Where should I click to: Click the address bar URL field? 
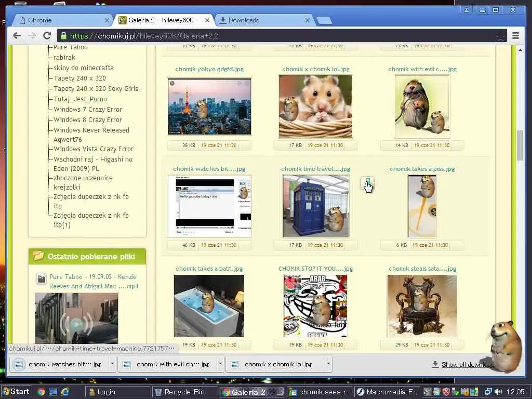[282, 36]
